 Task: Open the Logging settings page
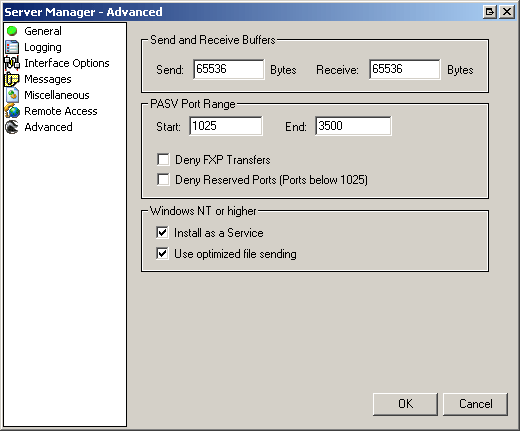(43, 47)
